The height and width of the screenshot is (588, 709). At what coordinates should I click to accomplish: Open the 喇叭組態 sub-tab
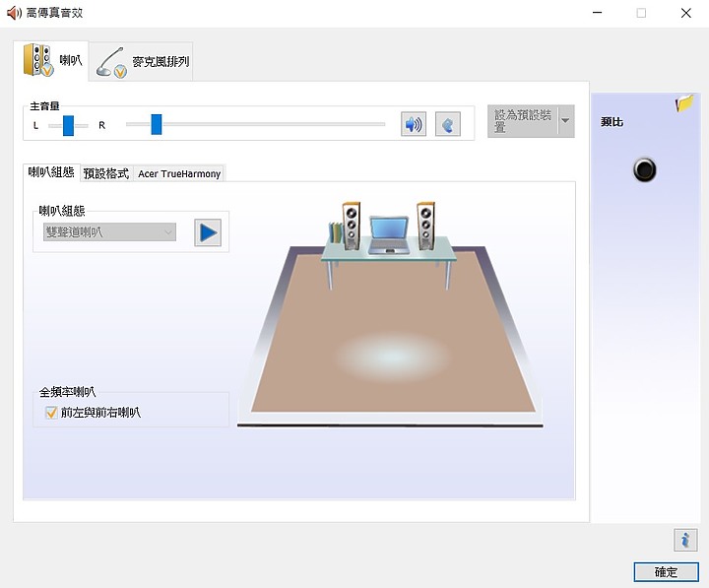pos(51,172)
